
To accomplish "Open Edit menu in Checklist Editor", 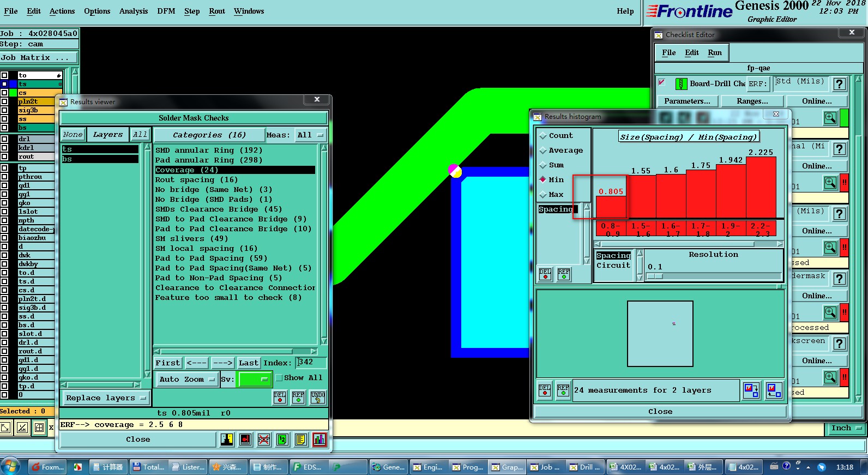I will click(x=692, y=52).
